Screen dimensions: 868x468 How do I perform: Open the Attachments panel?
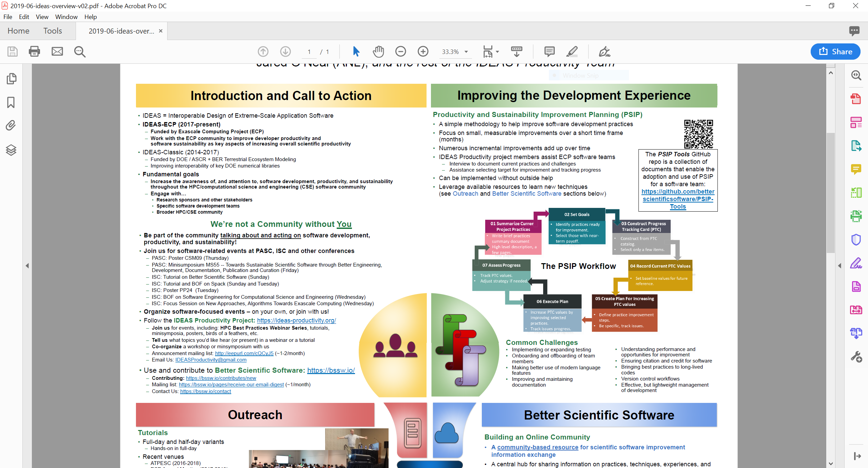click(11, 125)
